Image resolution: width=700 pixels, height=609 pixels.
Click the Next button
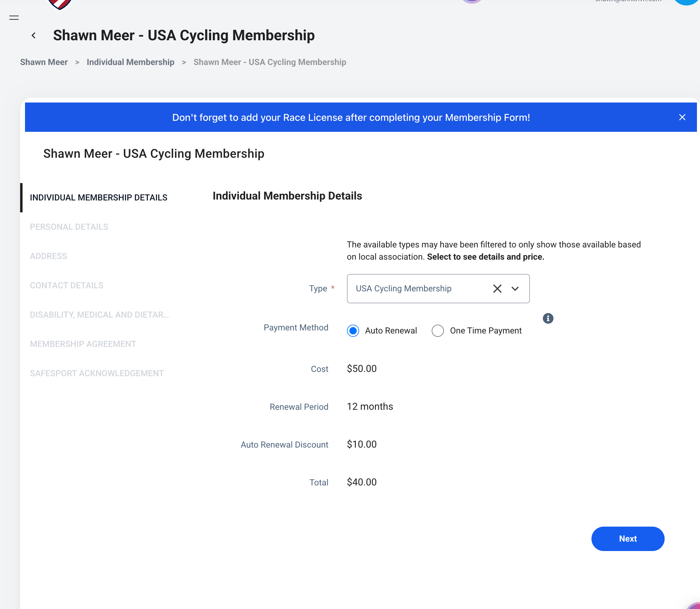pyautogui.click(x=628, y=539)
